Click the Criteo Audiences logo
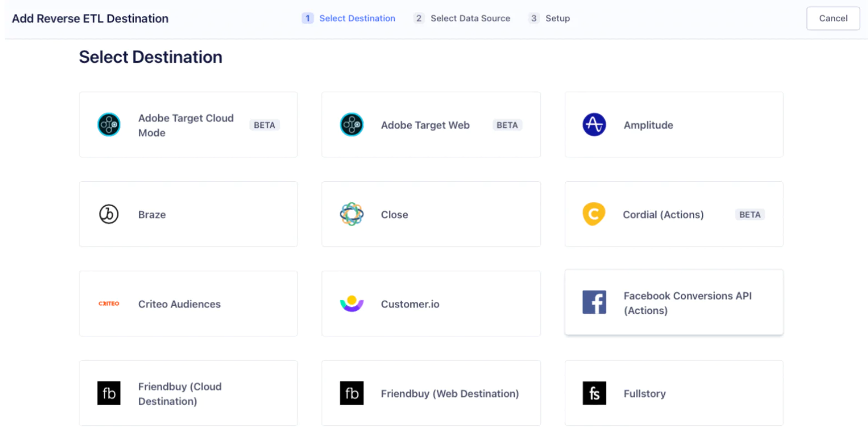The width and height of the screenshot is (868, 433). click(x=109, y=303)
